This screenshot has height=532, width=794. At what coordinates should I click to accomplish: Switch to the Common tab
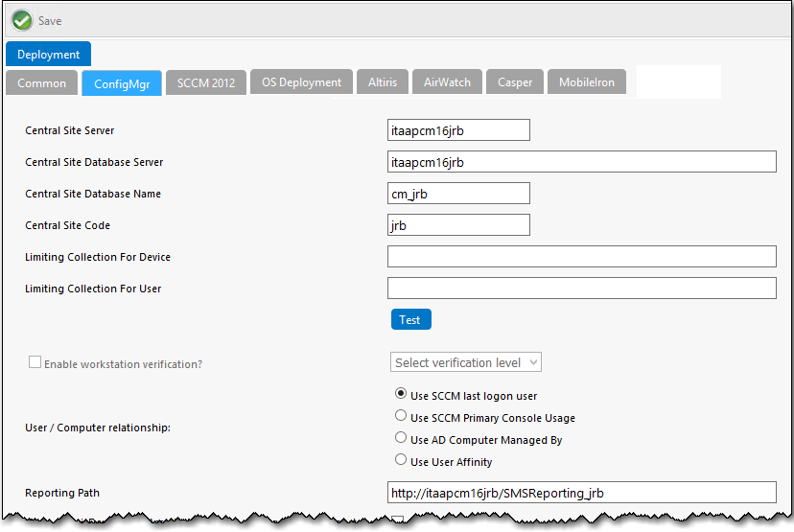[x=41, y=83]
